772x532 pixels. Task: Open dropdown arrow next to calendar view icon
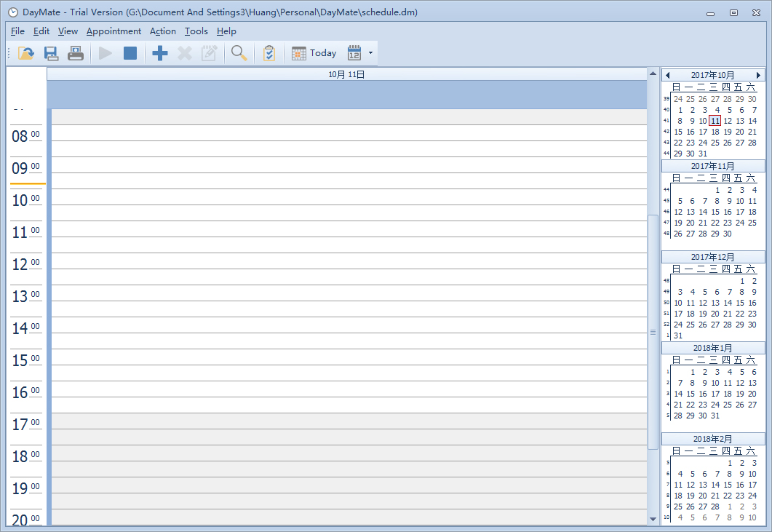(370, 52)
